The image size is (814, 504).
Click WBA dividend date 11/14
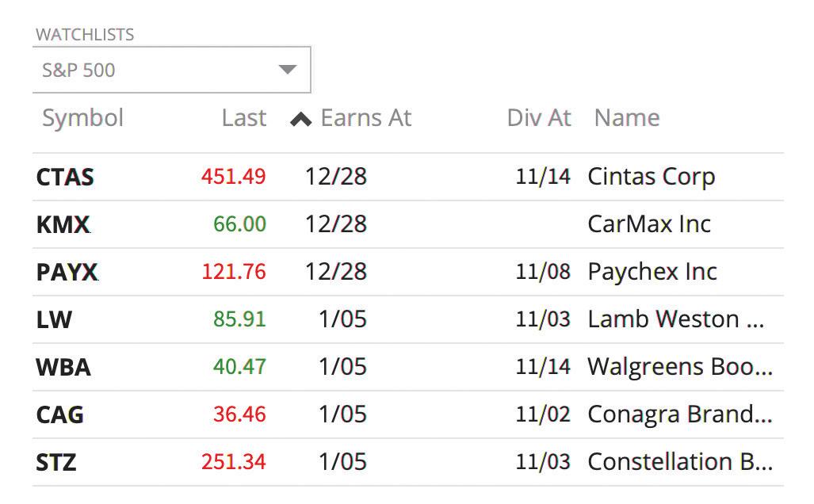point(543,367)
